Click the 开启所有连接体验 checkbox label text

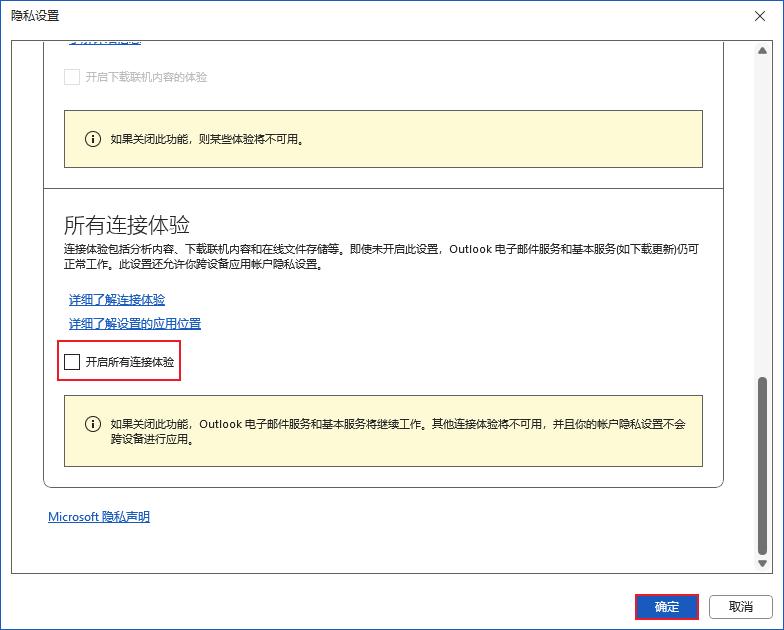pyautogui.click(x=130, y=362)
